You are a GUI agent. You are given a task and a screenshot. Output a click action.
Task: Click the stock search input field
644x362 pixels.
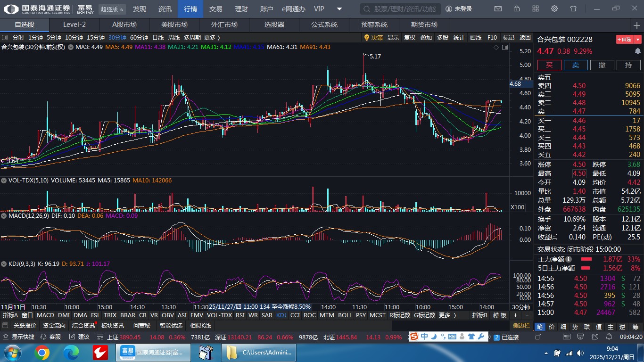coord(401,9)
